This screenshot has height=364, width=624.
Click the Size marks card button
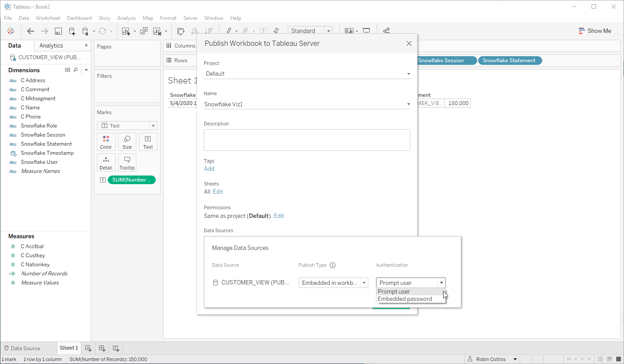[127, 142]
